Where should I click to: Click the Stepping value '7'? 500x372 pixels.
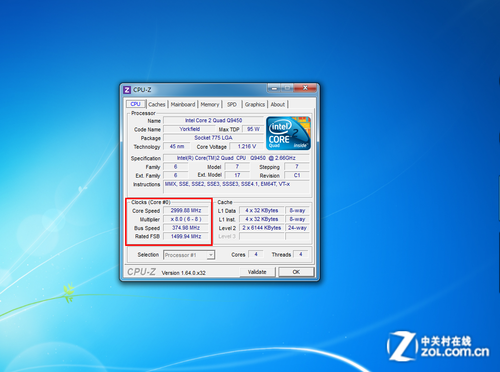[297, 167]
